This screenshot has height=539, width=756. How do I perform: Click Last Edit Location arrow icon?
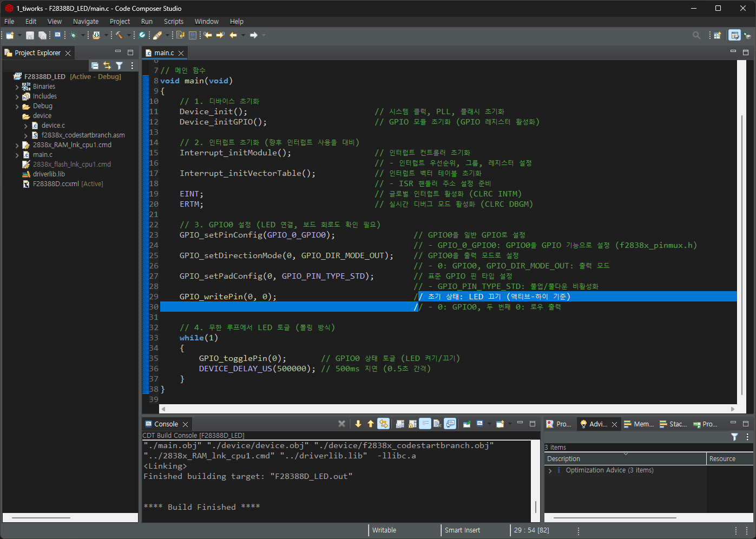point(208,35)
